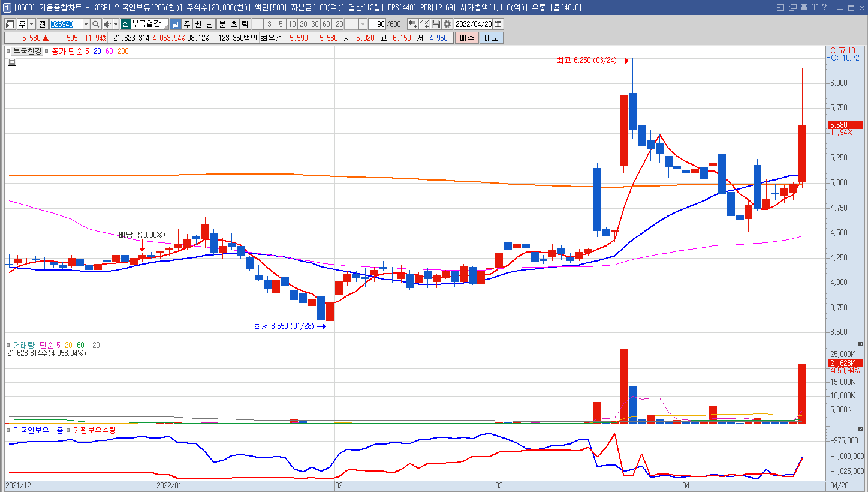Open the 주 type dropdown arrow
The image size is (868, 492).
tap(31, 24)
